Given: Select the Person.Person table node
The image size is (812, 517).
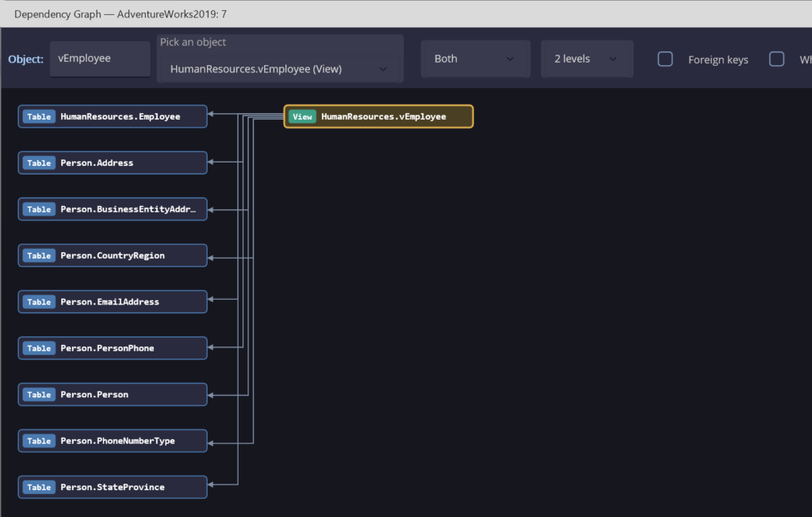Looking at the screenshot, I should tap(113, 394).
